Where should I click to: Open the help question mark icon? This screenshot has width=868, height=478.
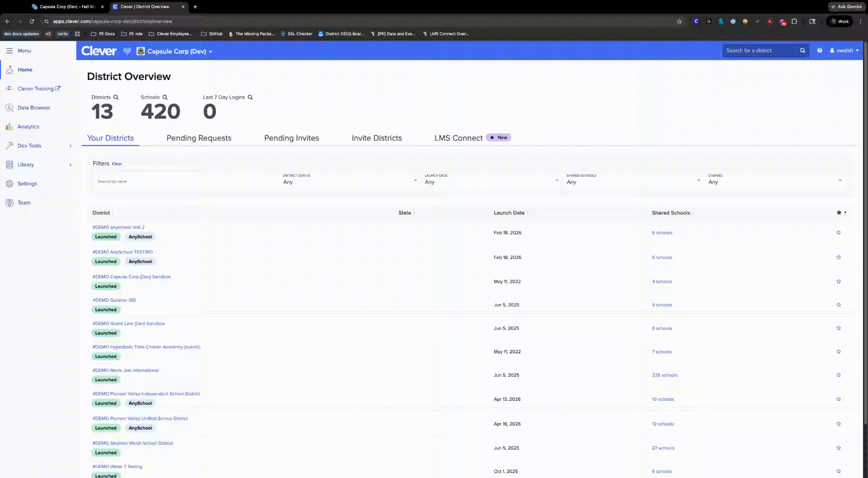(819, 51)
